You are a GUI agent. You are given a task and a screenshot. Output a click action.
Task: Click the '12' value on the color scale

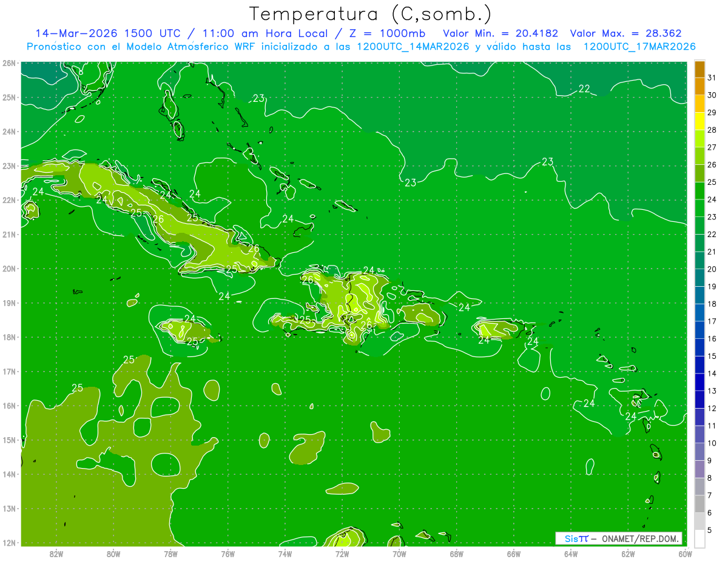pyautogui.click(x=712, y=409)
